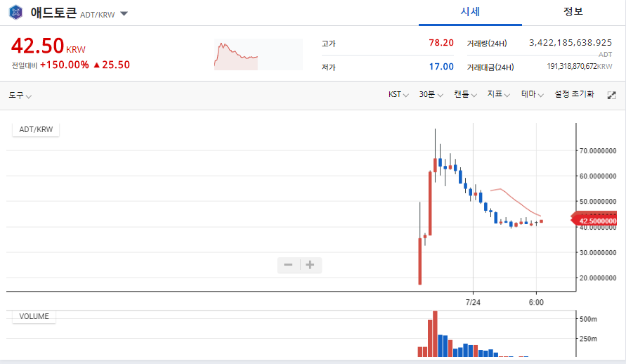The width and height of the screenshot is (626, 364).
Task: Click the ADT token hexagon logo icon
Action: 15,13
